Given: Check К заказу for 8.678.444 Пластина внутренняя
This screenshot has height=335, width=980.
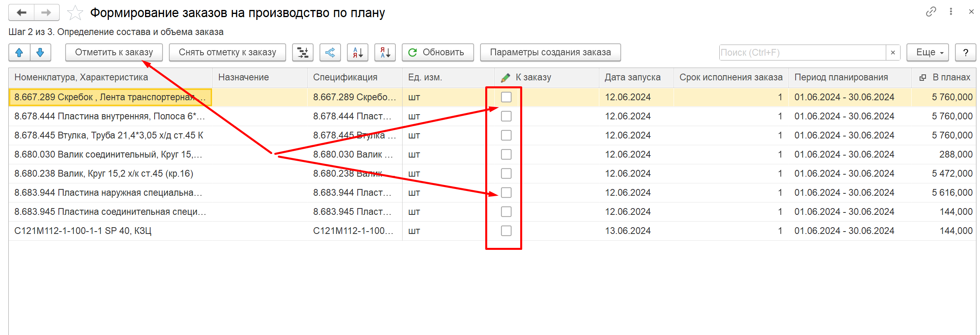Looking at the screenshot, I should pos(506,116).
